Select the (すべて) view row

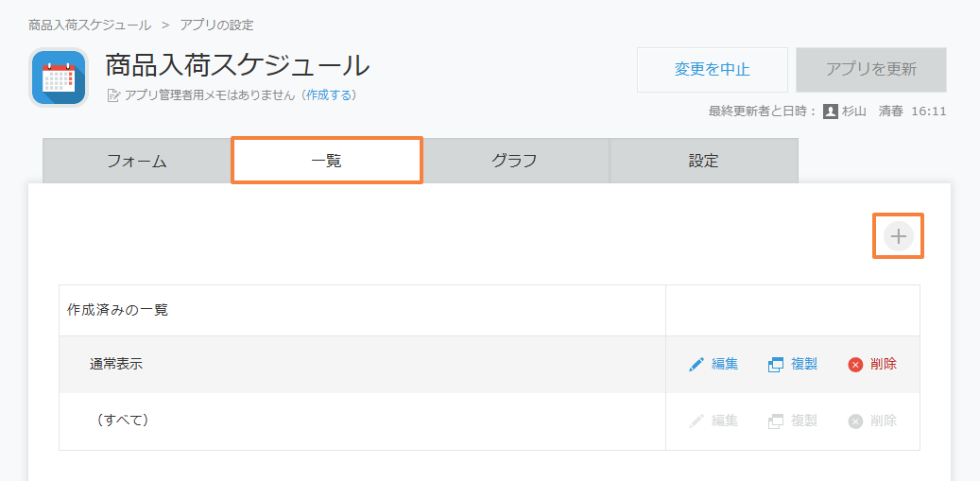[x=363, y=421]
